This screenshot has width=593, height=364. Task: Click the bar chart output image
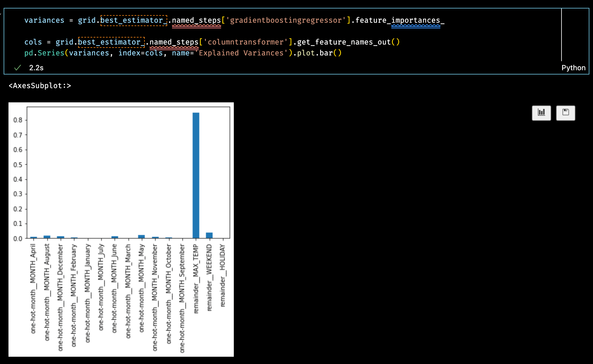(121, 230)
